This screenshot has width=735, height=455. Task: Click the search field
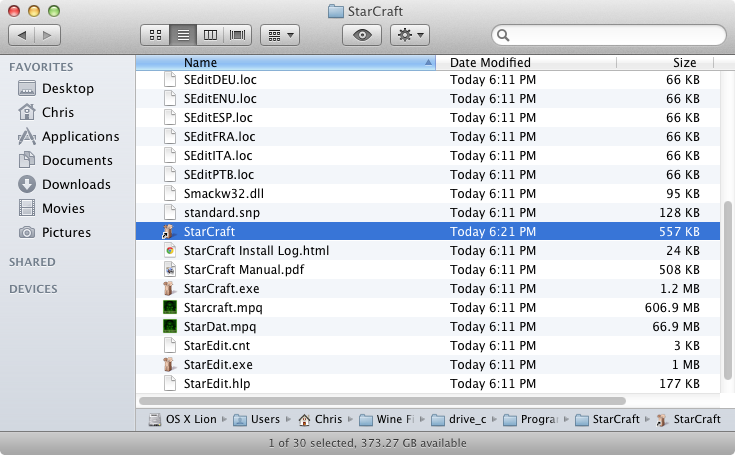pyautogui.click(x=608, y=35)
